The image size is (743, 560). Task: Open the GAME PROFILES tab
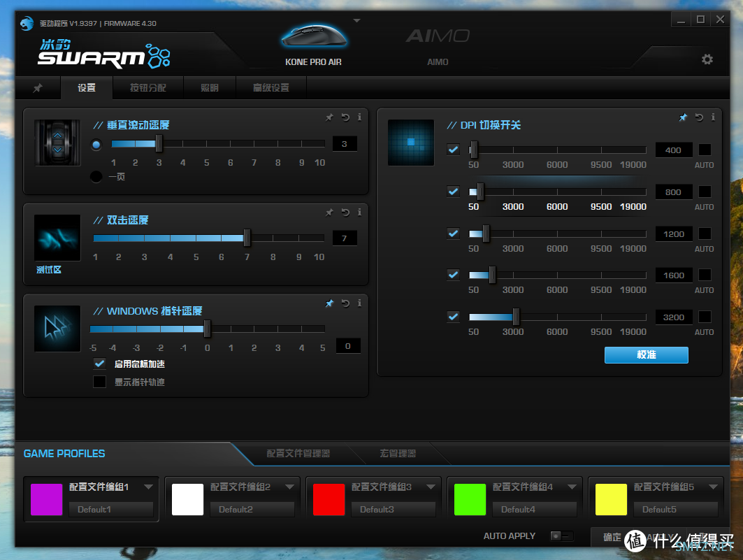(x=64, y=454)
